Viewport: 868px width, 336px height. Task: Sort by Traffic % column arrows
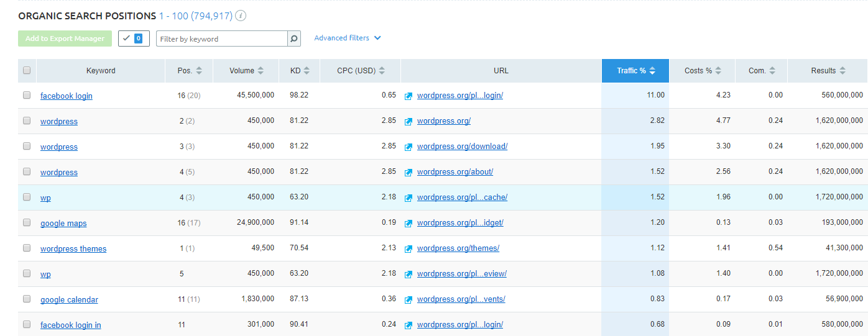point(652,71)
